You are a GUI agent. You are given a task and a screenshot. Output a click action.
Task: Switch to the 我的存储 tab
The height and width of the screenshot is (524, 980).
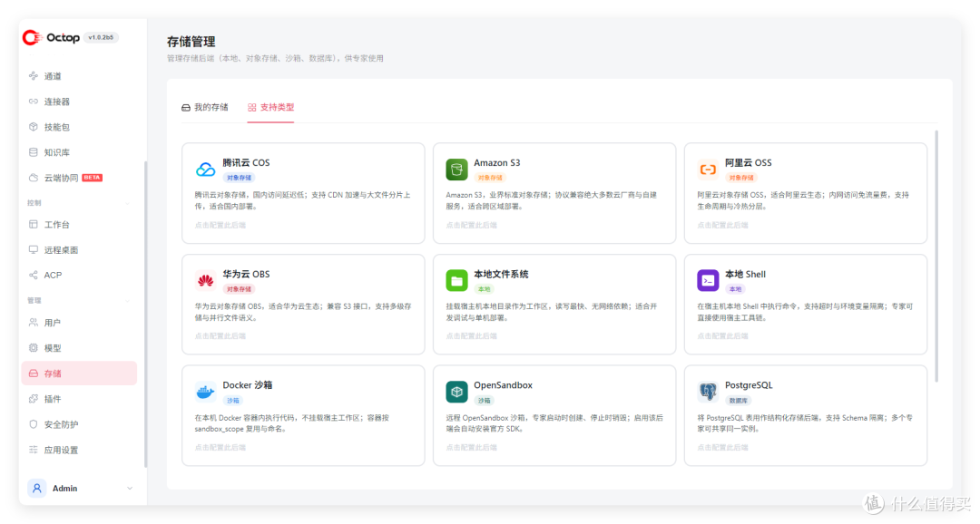pos(205,107)
